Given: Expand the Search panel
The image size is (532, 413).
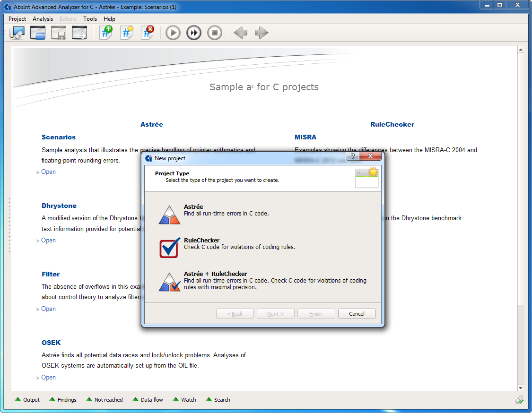Looking at the screenshot, I should click(218, 400).
